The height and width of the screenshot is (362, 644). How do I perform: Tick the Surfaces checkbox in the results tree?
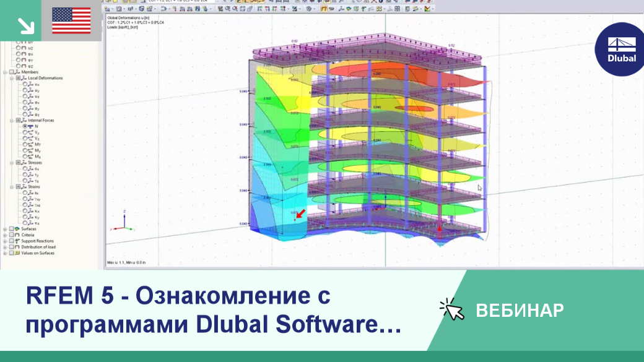(12, 229)
